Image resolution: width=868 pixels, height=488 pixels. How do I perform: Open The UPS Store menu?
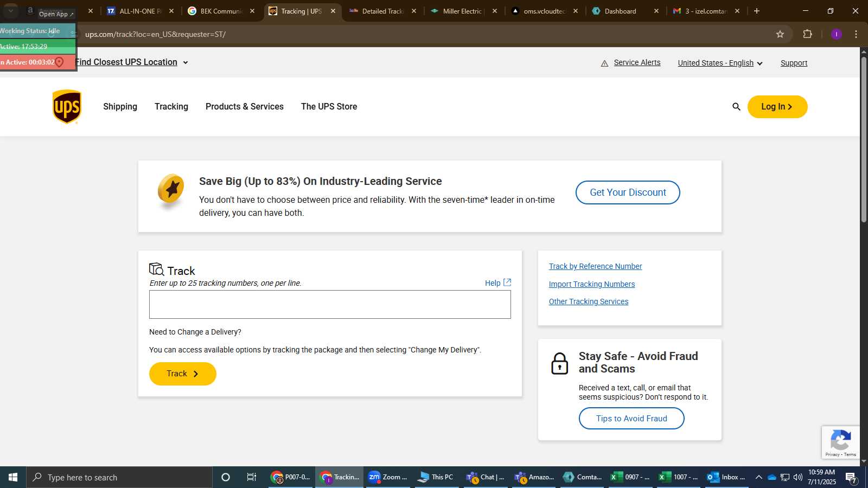329,107
